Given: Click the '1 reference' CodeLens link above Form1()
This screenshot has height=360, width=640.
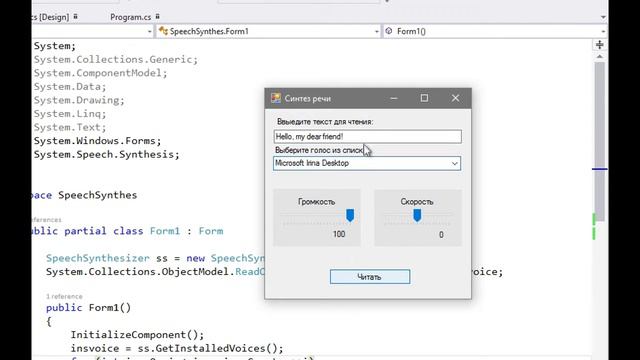Looking at the screenshot, I should tap(64, 296).
